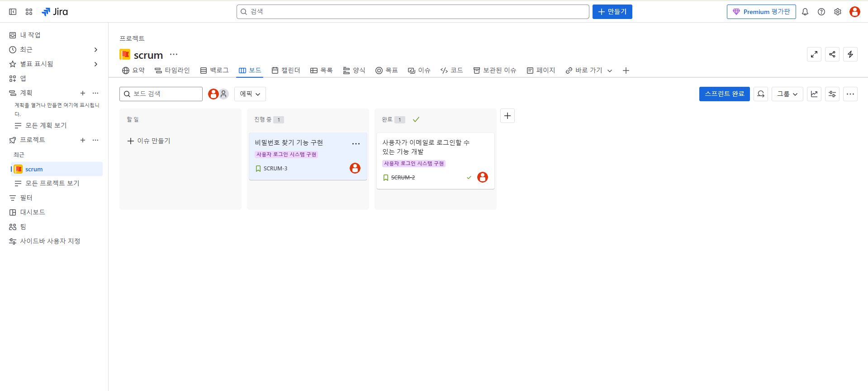The width and height of the screenshot is (868, 391).
Task: Toggle the unassigned user avatar filter
Action: [x=224, y=94]
